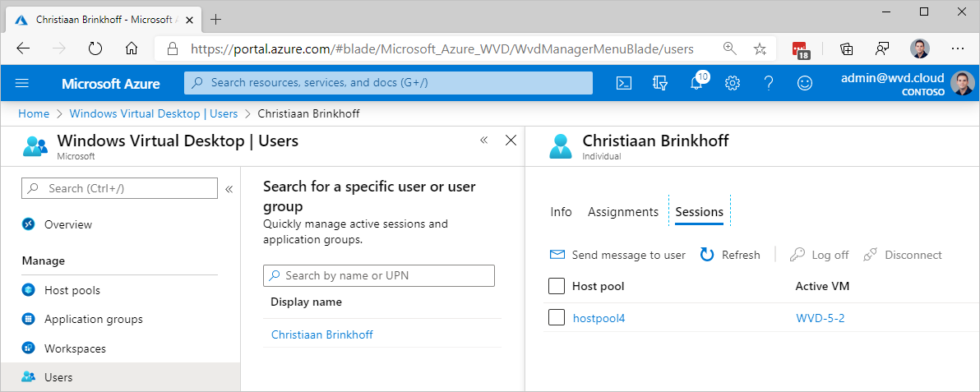Collapse the left navigation menu chevron
980x392 pixels.
click(229, 189)
